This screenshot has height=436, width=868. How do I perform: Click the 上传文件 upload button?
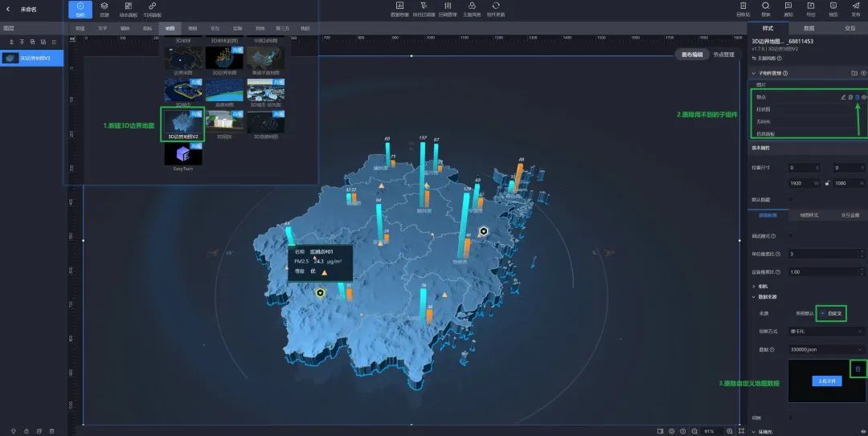827,381
